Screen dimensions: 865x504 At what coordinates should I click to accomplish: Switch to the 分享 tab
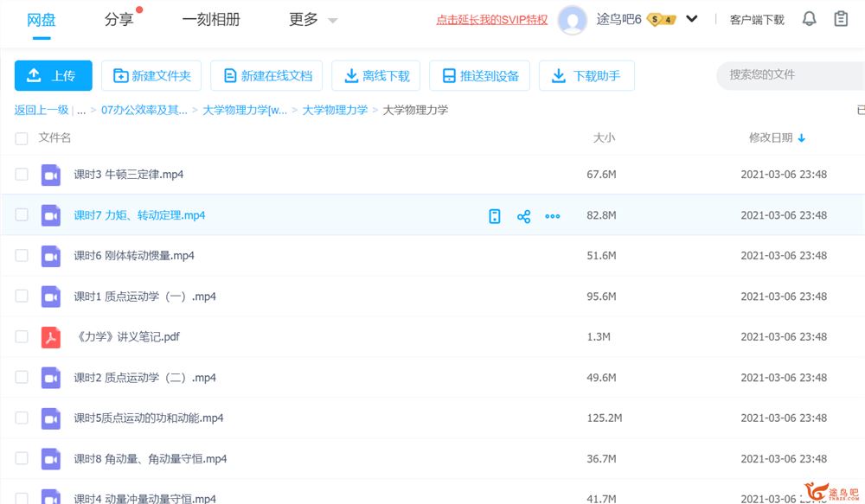(119, 20)
